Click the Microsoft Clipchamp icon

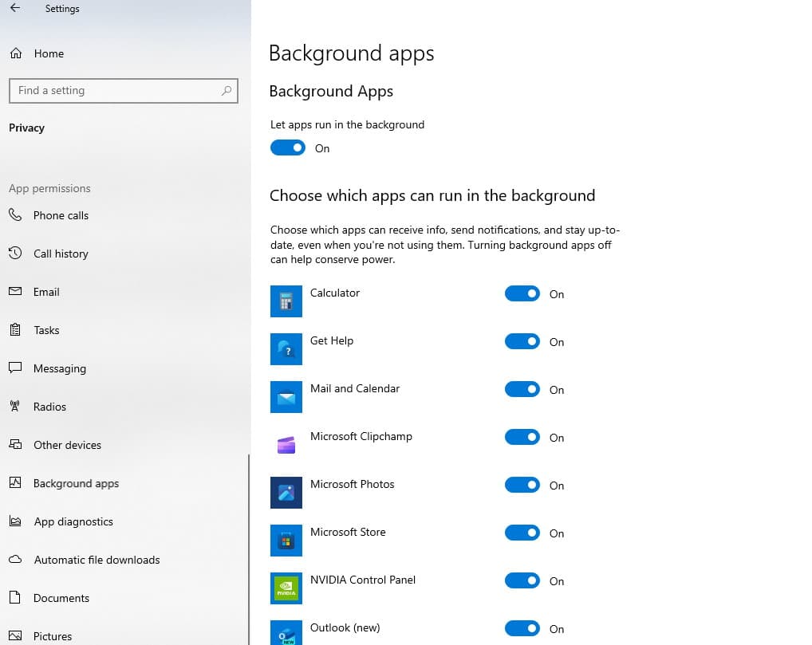pos(286,445)
